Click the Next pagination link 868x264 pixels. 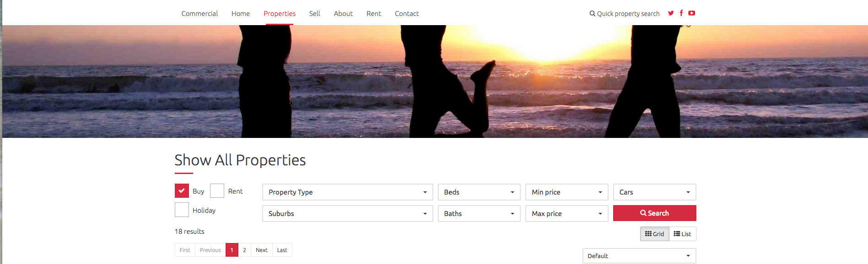[x=261, y=250]
